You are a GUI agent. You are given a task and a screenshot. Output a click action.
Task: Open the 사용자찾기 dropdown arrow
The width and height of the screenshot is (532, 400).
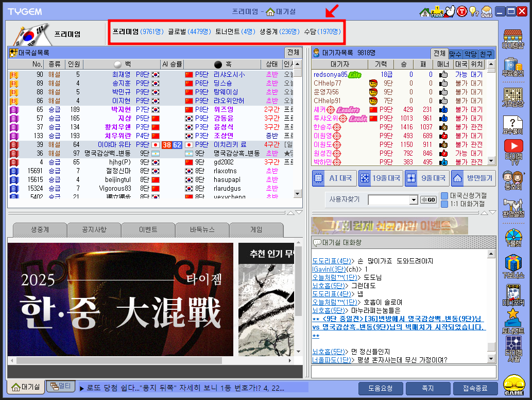point(413,199)
